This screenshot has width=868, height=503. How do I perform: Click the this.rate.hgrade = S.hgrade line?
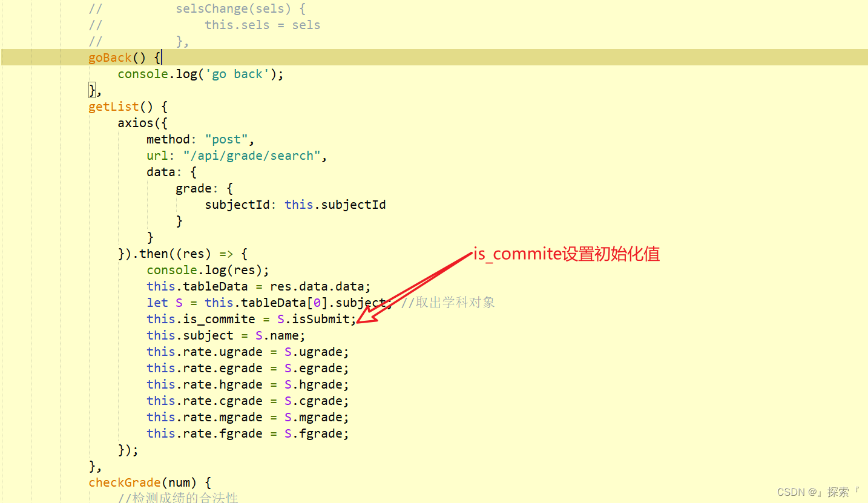248,384
